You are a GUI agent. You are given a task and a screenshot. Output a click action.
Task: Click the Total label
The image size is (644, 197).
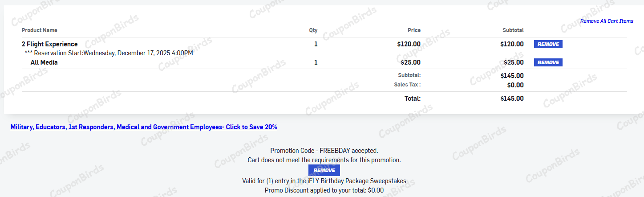click(412, 98)
